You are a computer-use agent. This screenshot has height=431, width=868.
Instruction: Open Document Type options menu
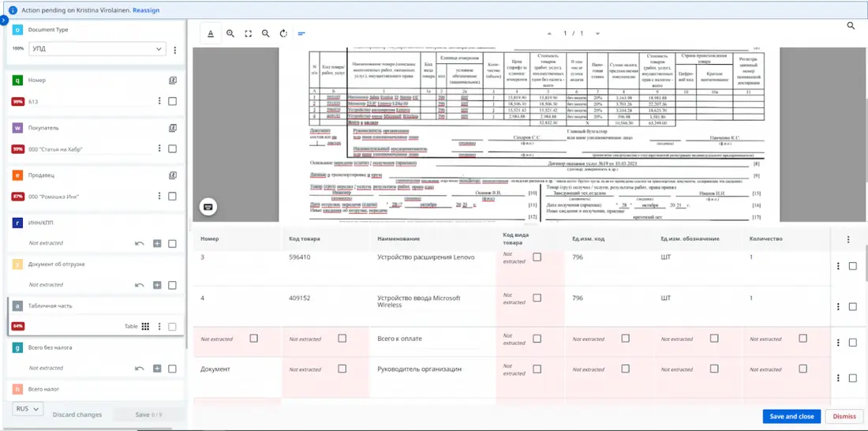click(175, 50)
